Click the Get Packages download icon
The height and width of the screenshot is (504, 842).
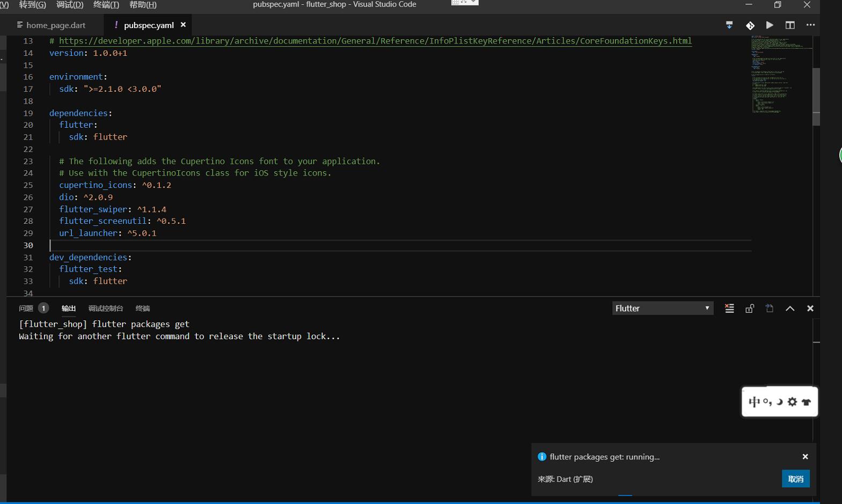[x=729, y=25]
